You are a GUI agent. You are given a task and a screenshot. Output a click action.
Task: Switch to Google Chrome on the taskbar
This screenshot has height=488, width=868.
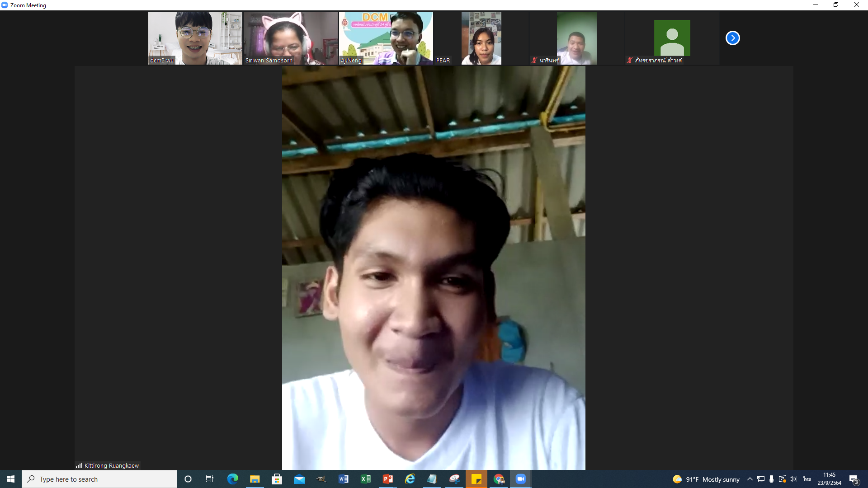(x=498, y=479)
